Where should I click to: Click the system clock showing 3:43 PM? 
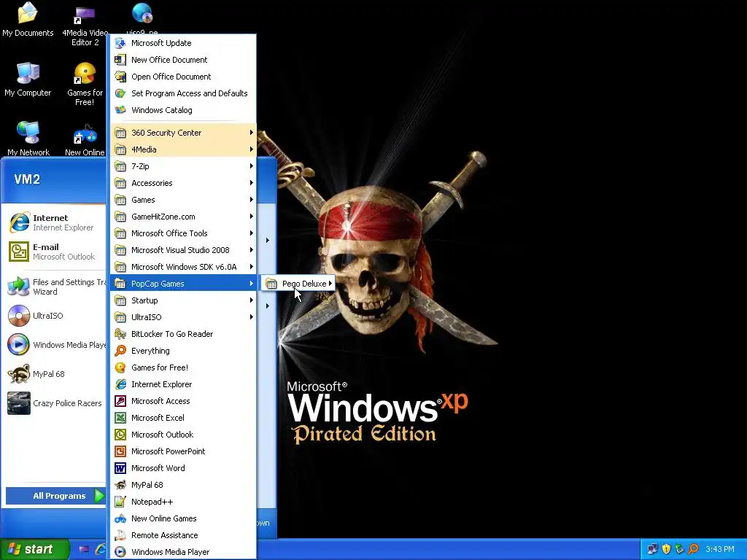coord(720,549)
